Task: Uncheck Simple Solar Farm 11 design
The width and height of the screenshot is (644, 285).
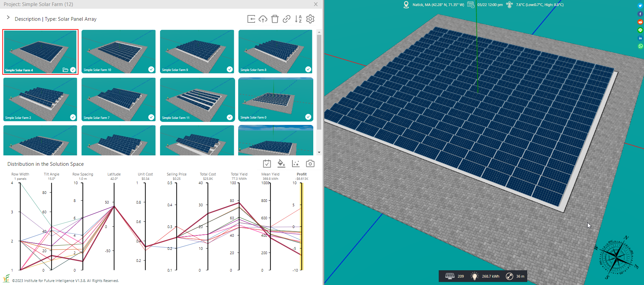Action: point(230,117)
